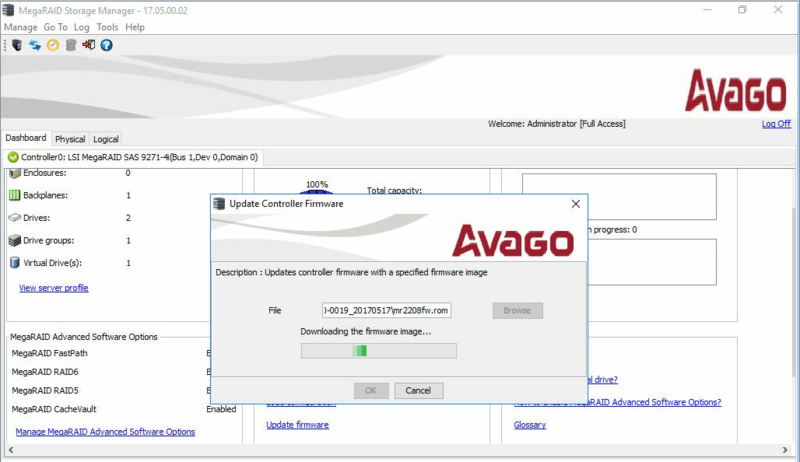Click the Enabled value beside CacheVault
800x462 pixels.
point(221,409)
